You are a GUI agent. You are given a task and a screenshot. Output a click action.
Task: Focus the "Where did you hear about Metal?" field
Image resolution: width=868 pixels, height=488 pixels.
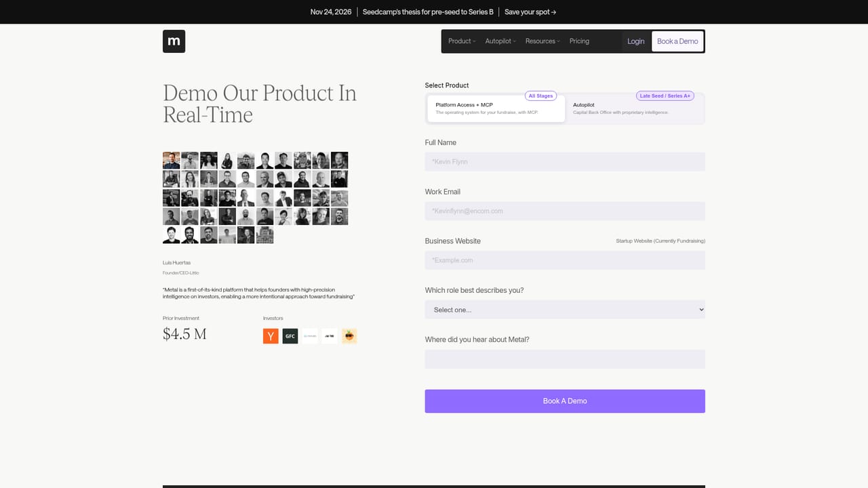click(565, 359)
